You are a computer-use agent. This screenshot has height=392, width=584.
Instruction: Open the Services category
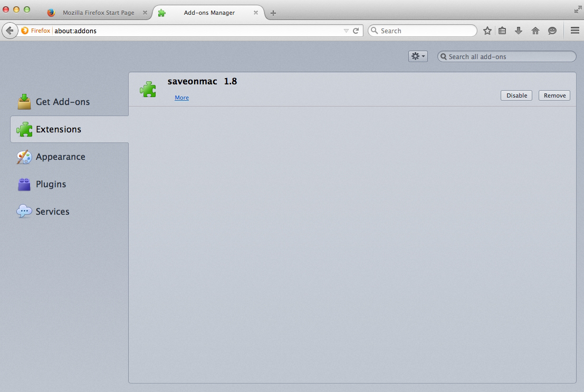coord(69,212)
